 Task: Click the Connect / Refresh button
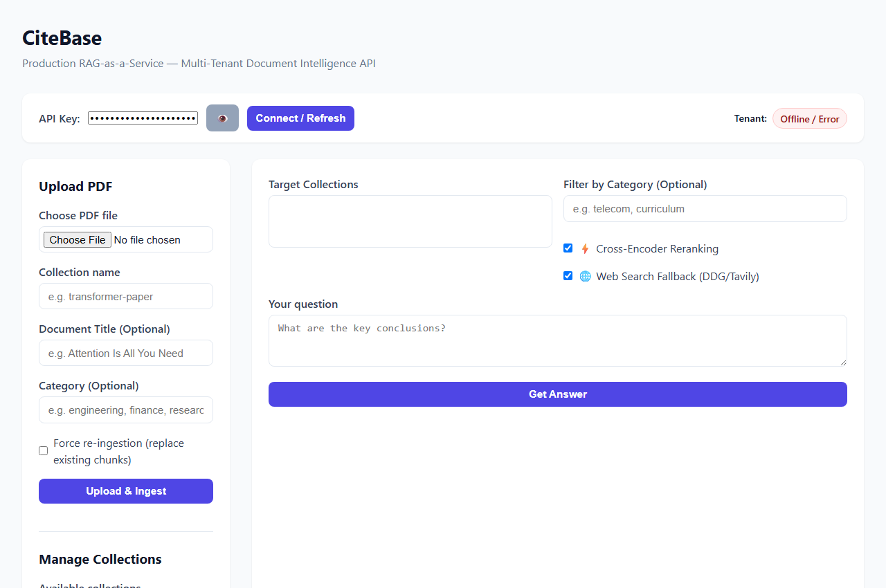(x=300, y=118)
